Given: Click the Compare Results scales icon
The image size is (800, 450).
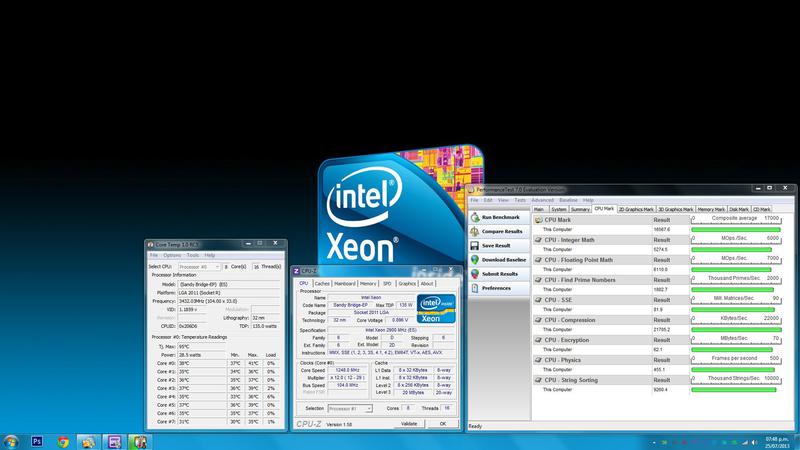Looking at the screenshot, I should pos(475,231).
